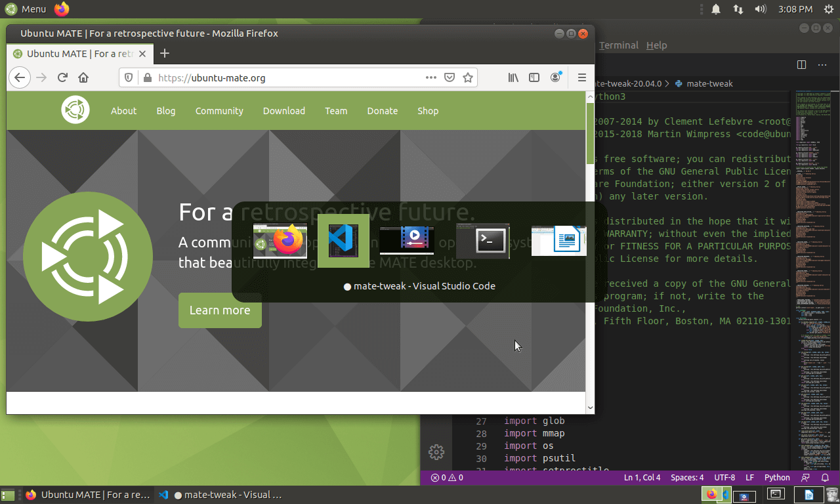Toggle the tracking protection shield
840x504 pixels.
coord(129,77)
